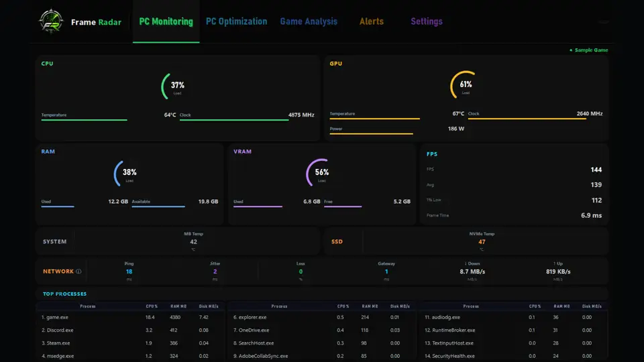This screenshot has height=362, width=644.
Task: Click the Ping value 18
Action: [129, 271]
